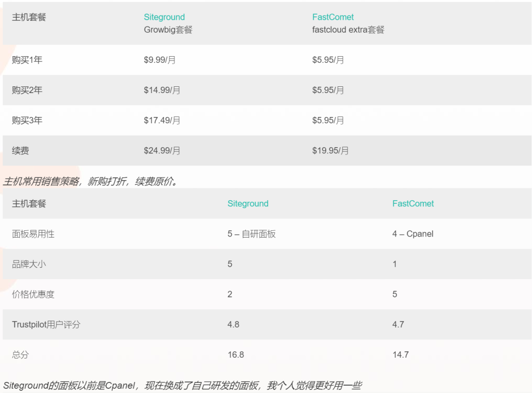Image resolution: width=532 pixels, height=393 pixels.
Task: Click the Siteground的面板以前是Cpanel caption text
Action: tap(182, 386)
